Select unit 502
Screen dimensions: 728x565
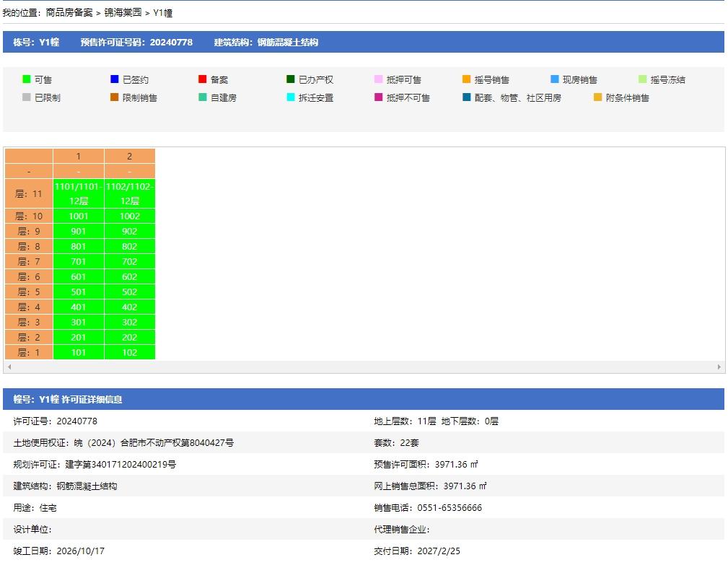coord(130,292)
